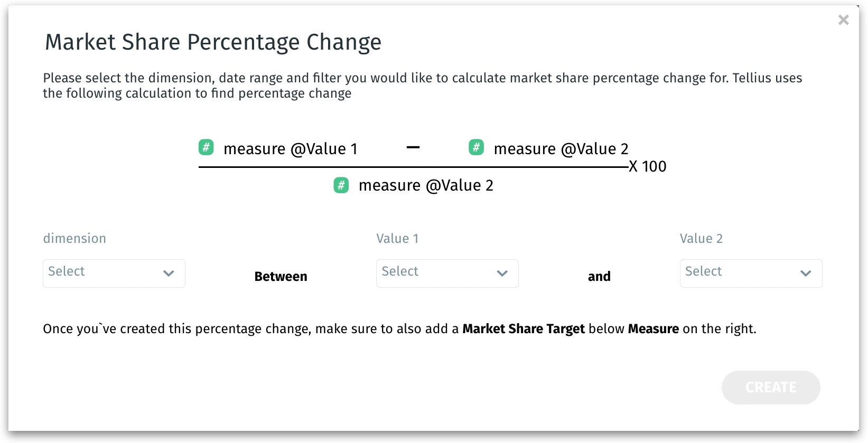Click the Value 2 label above its dropdown
The image size is (868, 443).
tap(701, 239)
